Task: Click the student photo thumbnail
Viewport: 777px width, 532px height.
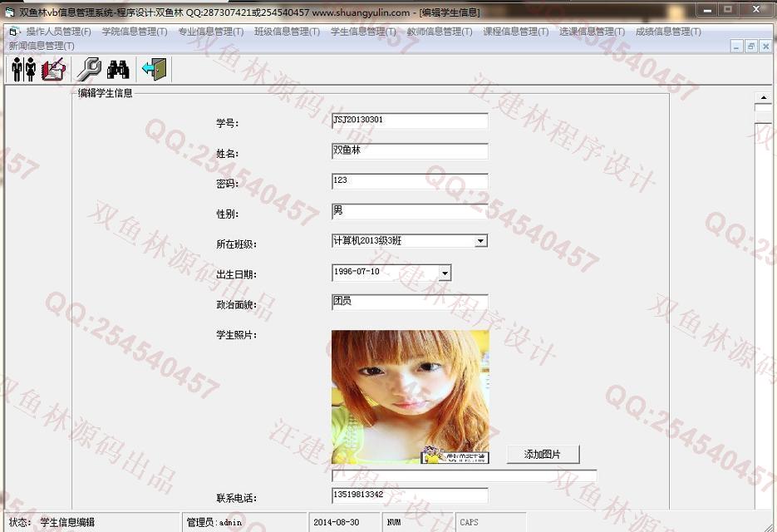Action: pyautogui.click(x=411, y=397)
